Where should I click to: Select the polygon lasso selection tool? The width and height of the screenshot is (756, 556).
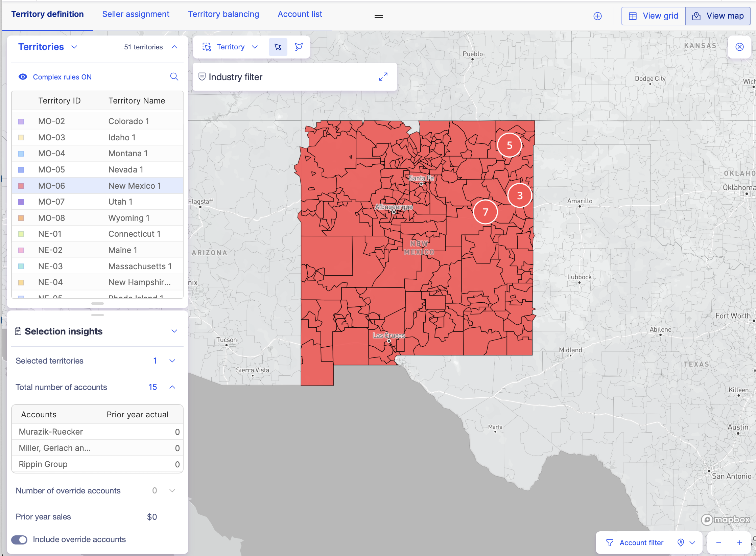coord(299,47)
